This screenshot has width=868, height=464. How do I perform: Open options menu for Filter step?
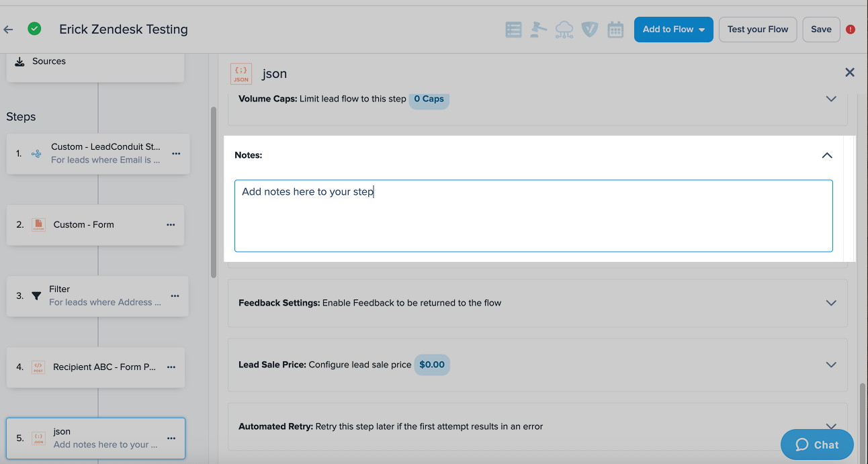[x=175, y=296]
